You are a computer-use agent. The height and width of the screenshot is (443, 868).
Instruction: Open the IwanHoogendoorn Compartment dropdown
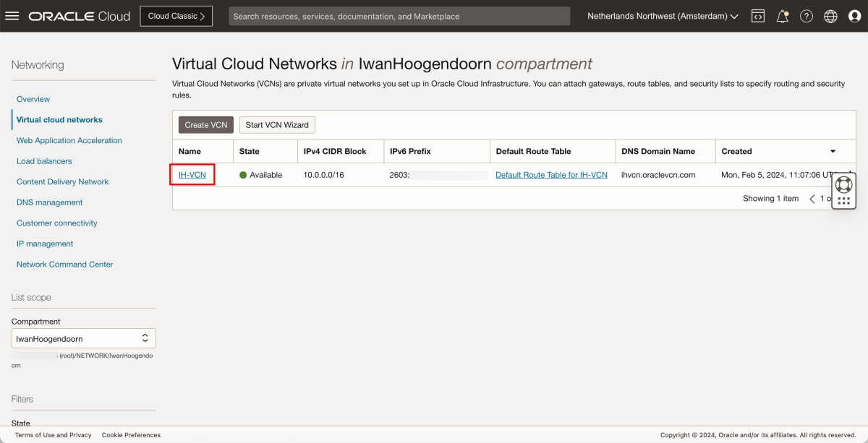[83, 337]
